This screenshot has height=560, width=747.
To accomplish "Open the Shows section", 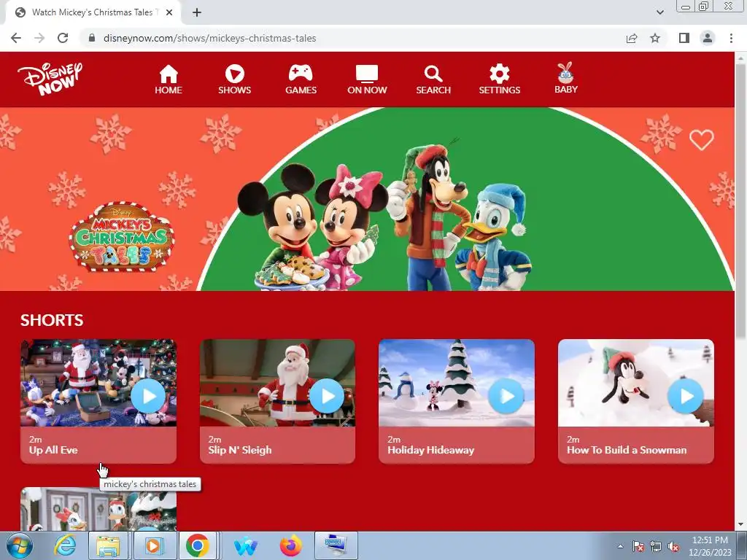I will 234,79.
